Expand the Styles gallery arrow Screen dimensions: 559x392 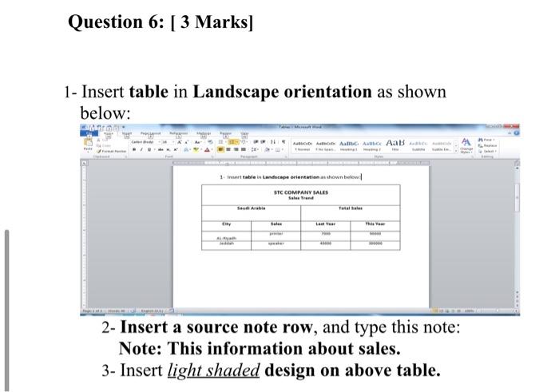coord(456,151)
